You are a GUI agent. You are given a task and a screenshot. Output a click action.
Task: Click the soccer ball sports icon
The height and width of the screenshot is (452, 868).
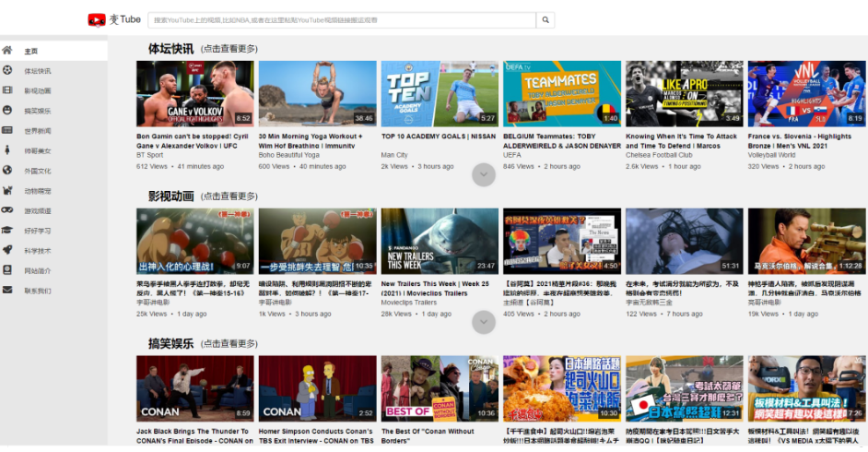click(7, 70)
